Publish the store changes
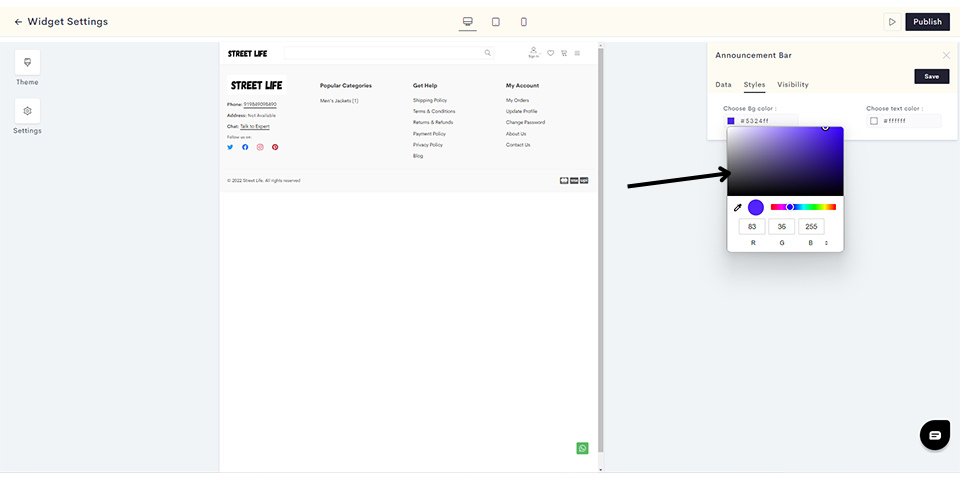The image size is (960, 480). point(928,22)
